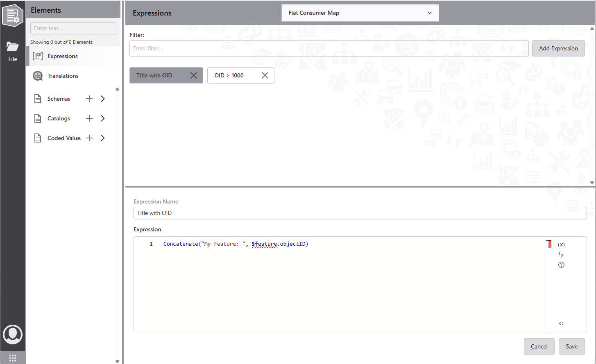Expand the Schemas section chevron

tap(102, 98)
